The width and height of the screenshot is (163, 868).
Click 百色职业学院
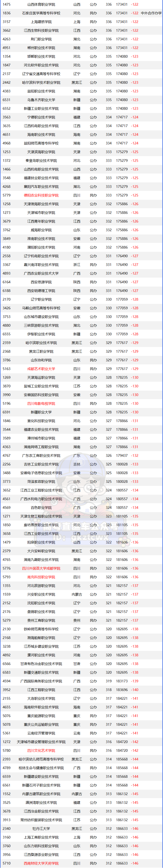[41, 508]
